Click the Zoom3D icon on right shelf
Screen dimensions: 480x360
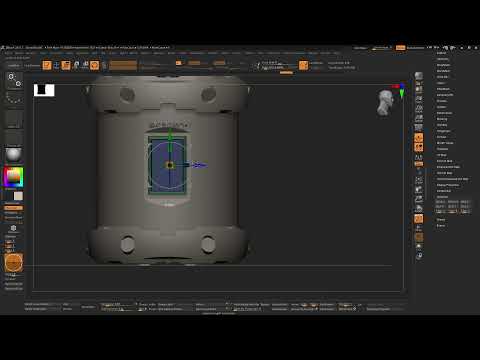pyautogui.click(x=419, y=199)
